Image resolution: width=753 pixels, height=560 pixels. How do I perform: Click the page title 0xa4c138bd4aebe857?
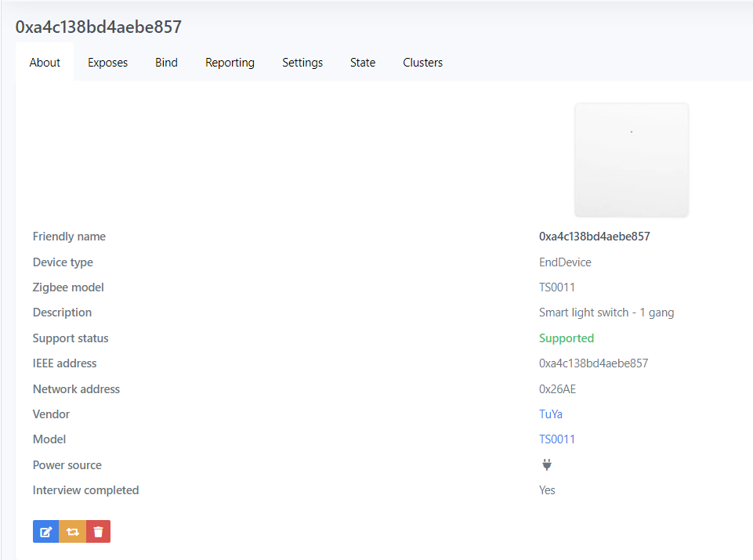point(99,27)
